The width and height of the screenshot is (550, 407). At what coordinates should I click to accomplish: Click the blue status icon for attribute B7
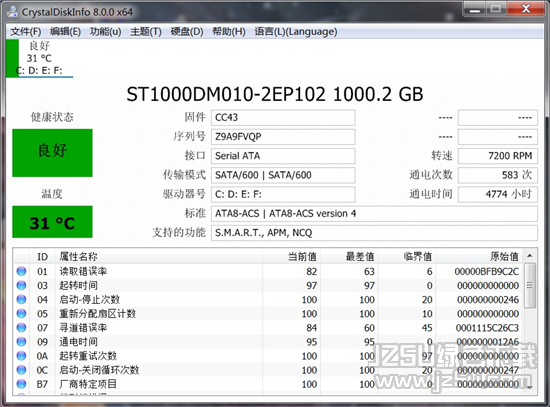21,384
